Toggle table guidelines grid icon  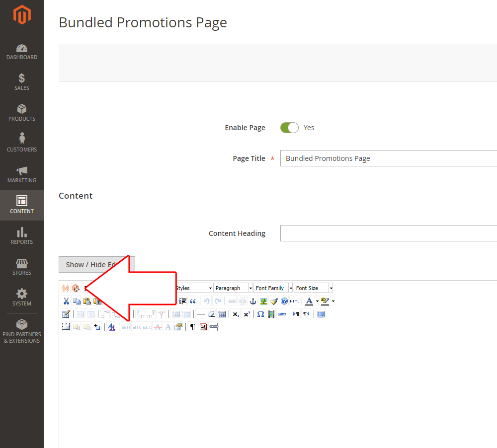tap(222, 314)
